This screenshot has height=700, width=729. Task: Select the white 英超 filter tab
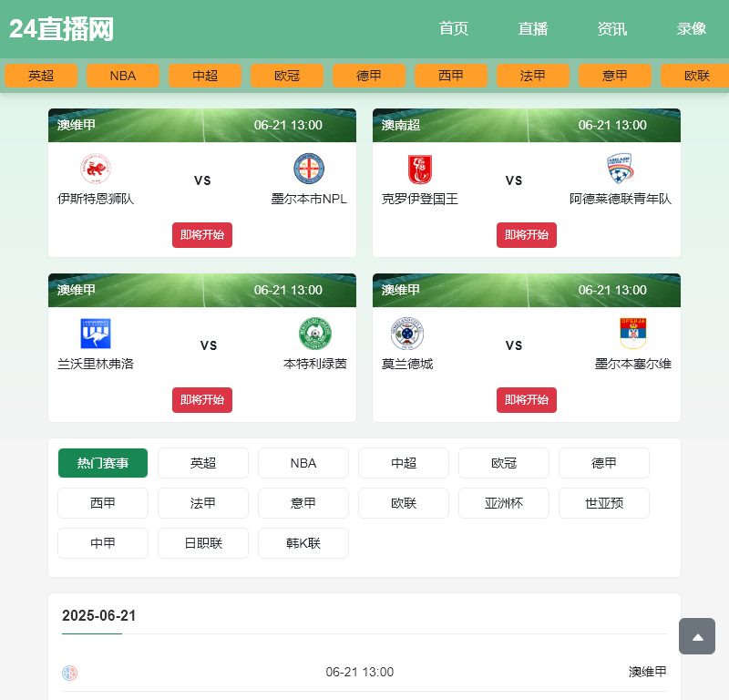[x=203, y=463]
